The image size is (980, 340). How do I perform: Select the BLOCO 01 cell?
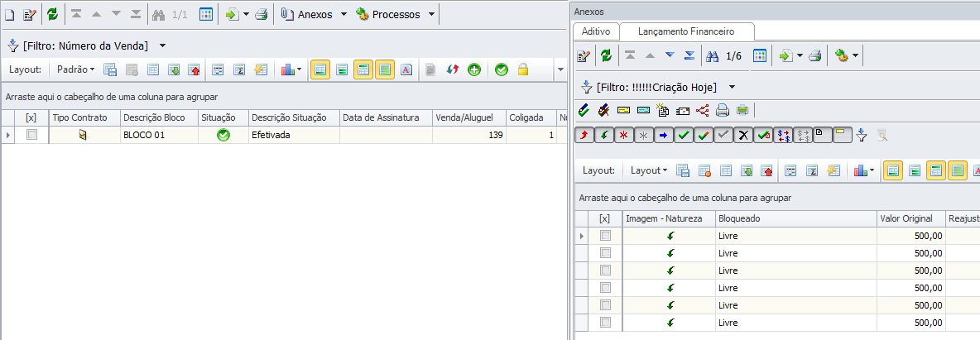pos(159,134)
